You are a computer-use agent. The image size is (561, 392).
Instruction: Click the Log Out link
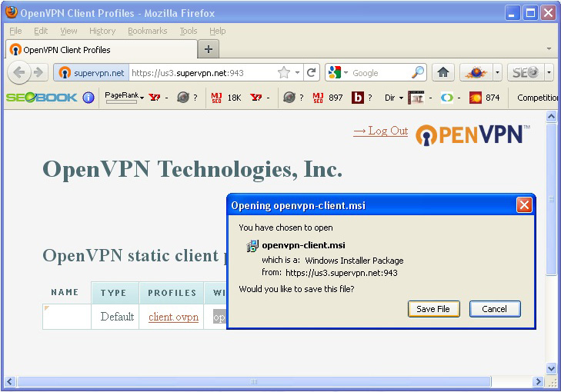click(380, 131)
